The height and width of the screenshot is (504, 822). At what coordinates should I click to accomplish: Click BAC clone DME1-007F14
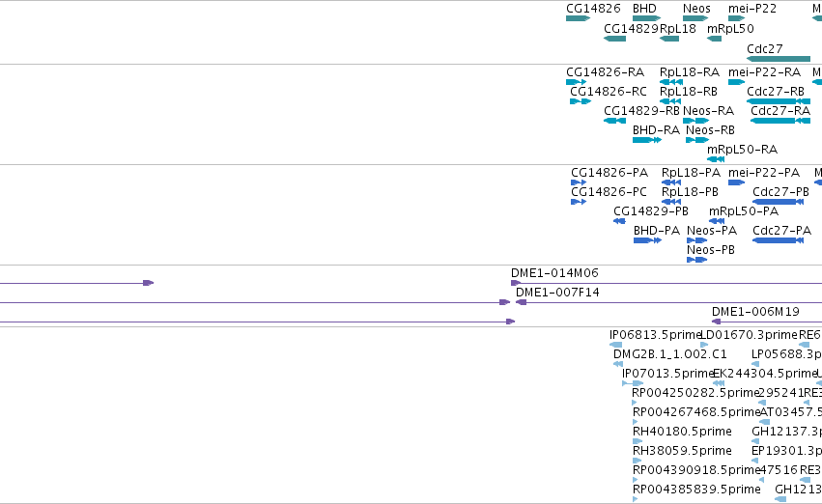pos(669,302)
